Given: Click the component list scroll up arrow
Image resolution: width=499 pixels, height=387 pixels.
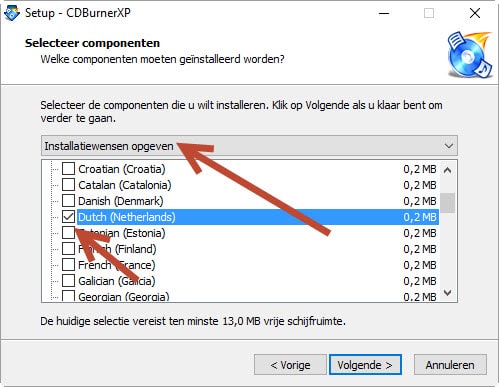Looking at the screenshot, I should (448, 170).
